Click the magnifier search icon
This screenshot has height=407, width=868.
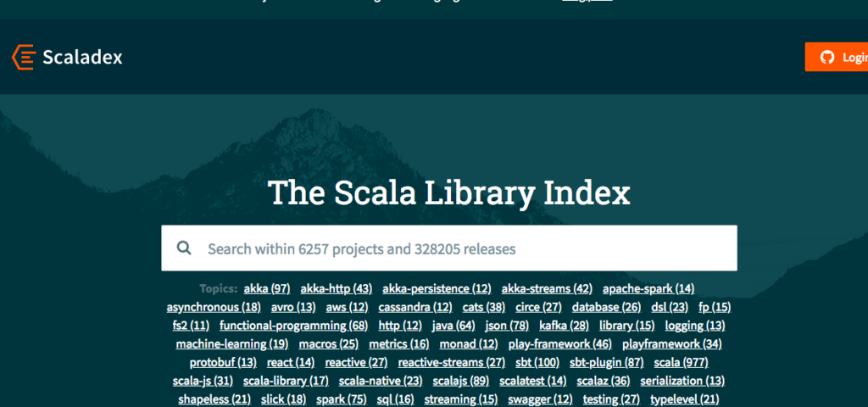click(184, 248)
